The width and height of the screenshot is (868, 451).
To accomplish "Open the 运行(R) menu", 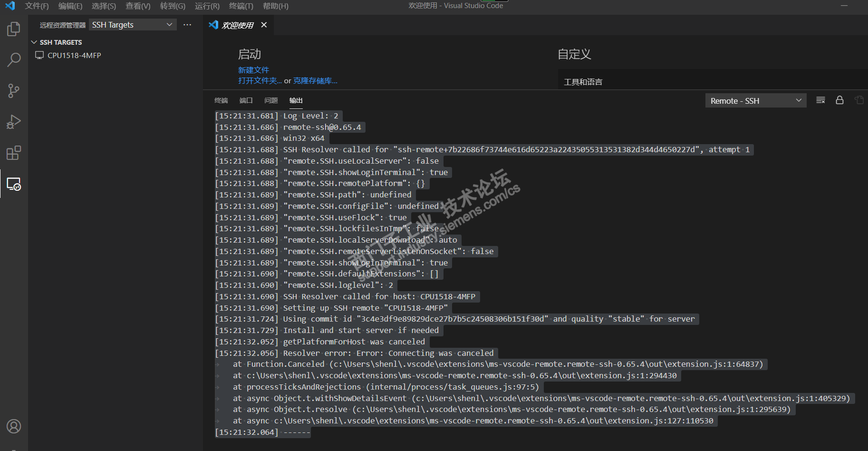I will [207, 6].
